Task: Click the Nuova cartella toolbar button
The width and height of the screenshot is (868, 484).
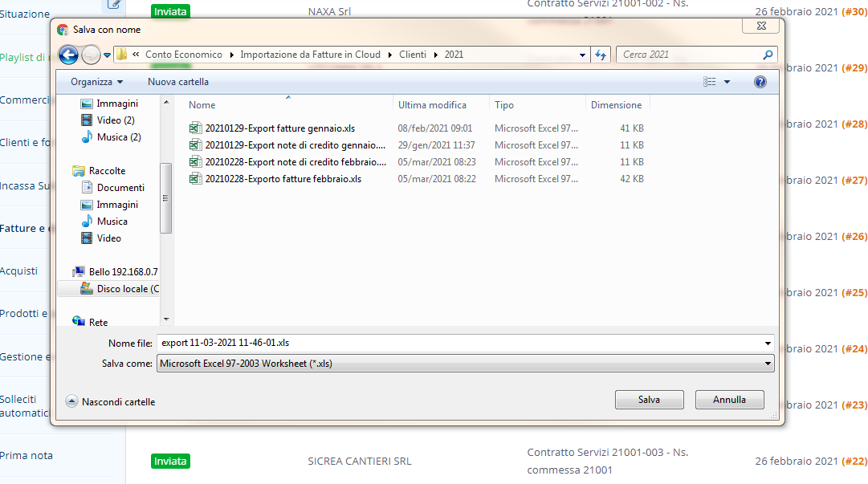Action: coord(178,82)
